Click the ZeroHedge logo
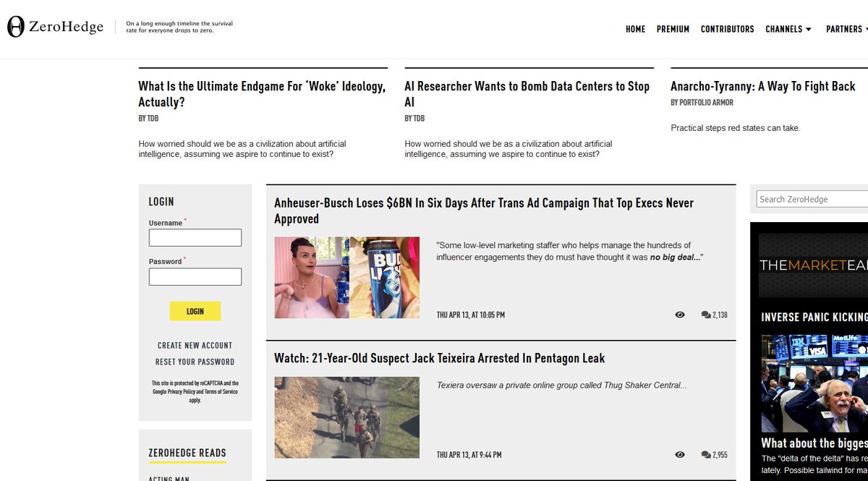The width and height of the screenshot is (868, 481). click(56, 27)
